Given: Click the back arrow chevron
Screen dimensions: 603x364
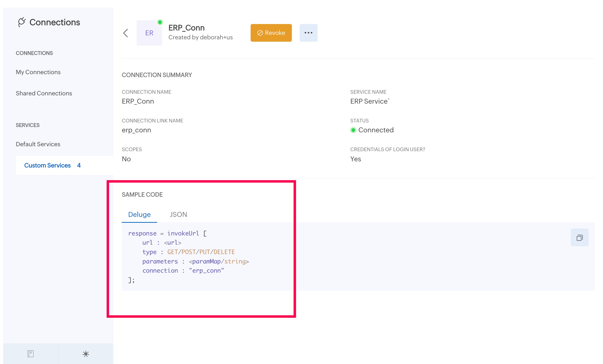Looking at the screenshot, I should click(126, 33).
